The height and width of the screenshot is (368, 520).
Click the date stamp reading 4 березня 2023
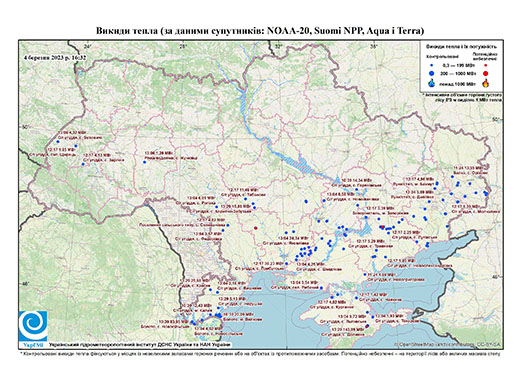pyautogui.click(x=55, y=57)
